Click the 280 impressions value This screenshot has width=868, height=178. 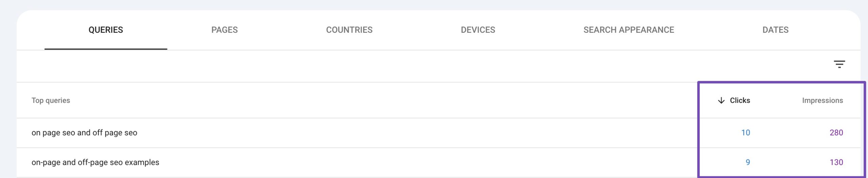click(836, 133)
